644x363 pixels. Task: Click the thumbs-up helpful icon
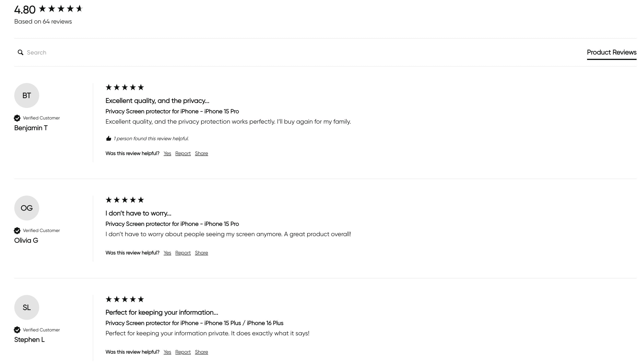pos(109,139)
